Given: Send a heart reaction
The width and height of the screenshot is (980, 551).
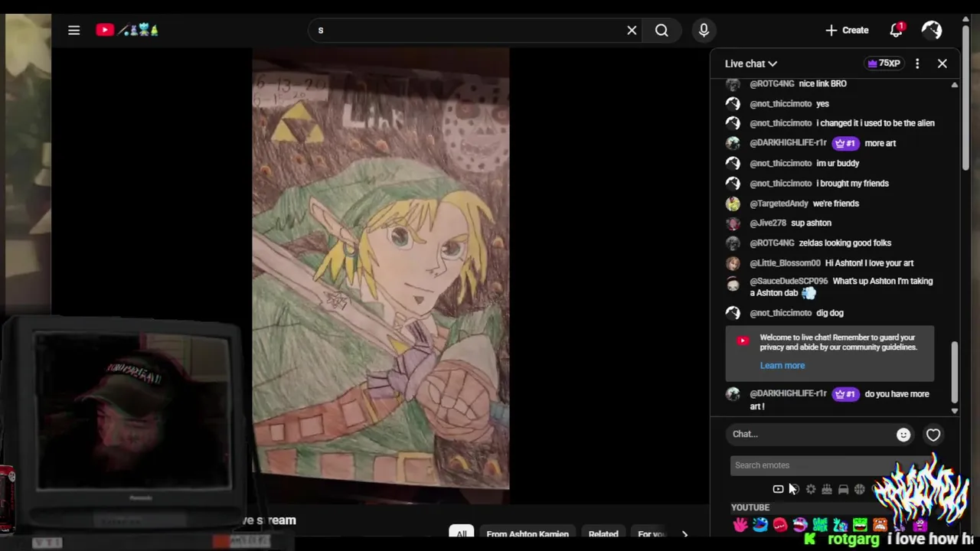Looking at the screenshot, I should [x=933, y=435].
